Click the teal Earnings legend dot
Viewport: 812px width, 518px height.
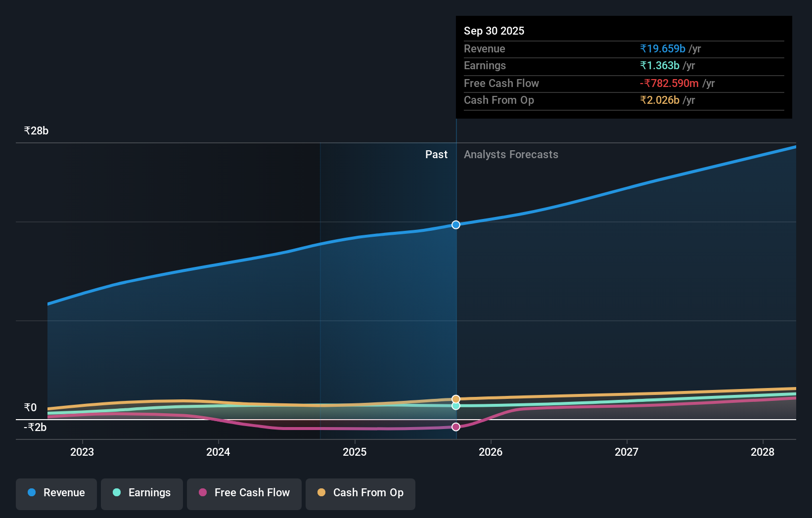[116, 493]
